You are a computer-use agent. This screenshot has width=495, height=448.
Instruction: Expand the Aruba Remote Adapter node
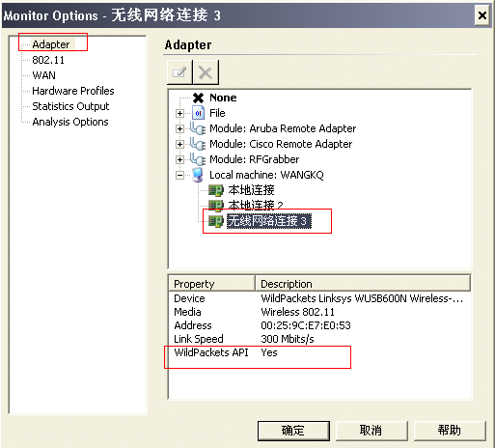tap(179, 128)
